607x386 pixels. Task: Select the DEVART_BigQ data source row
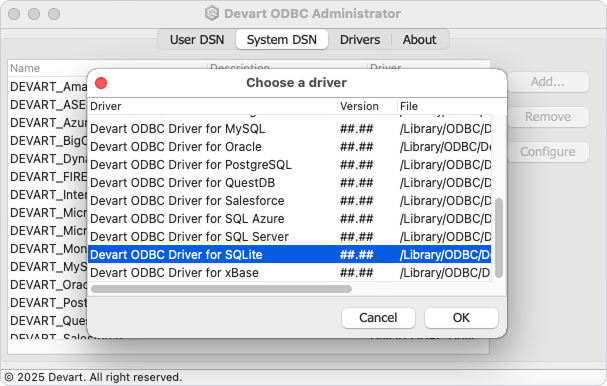[48, 141]
